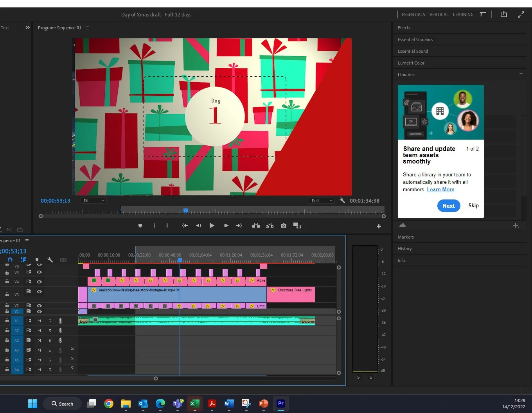Click the Extract button

click(270, 226)
